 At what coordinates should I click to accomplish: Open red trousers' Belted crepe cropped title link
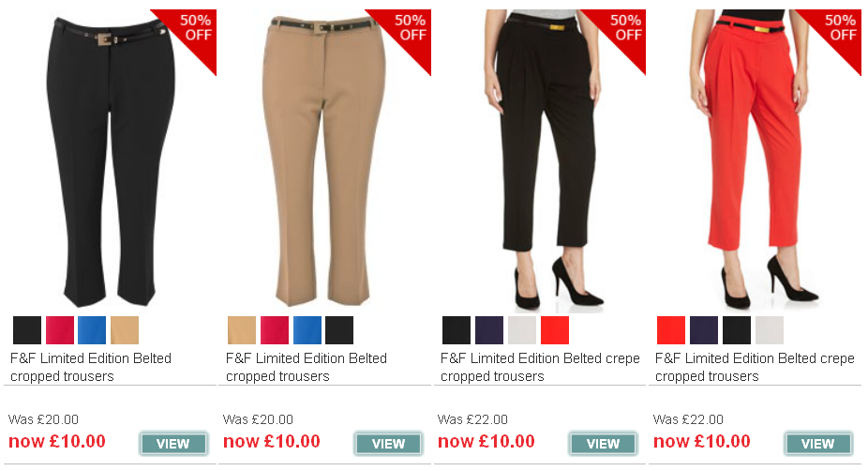[755, 367]
